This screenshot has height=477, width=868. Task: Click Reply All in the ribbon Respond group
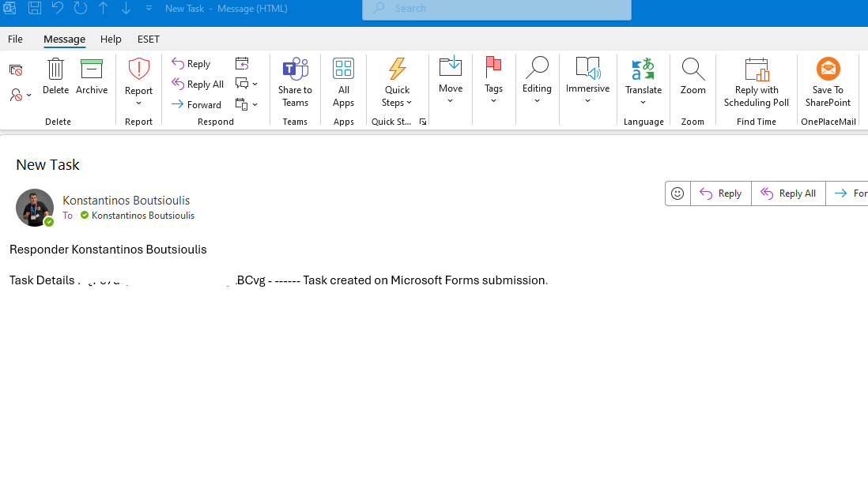tap(198, 84)
